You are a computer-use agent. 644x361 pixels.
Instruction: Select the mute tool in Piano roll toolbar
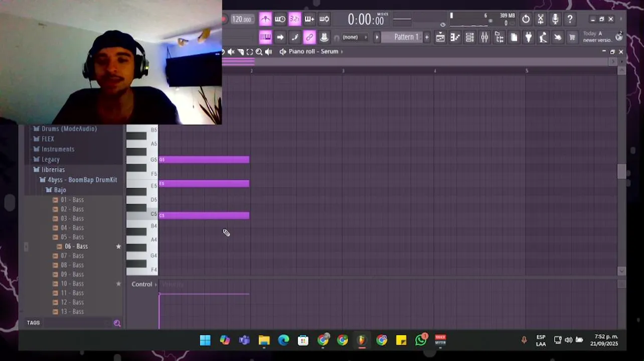coord(231,52)
